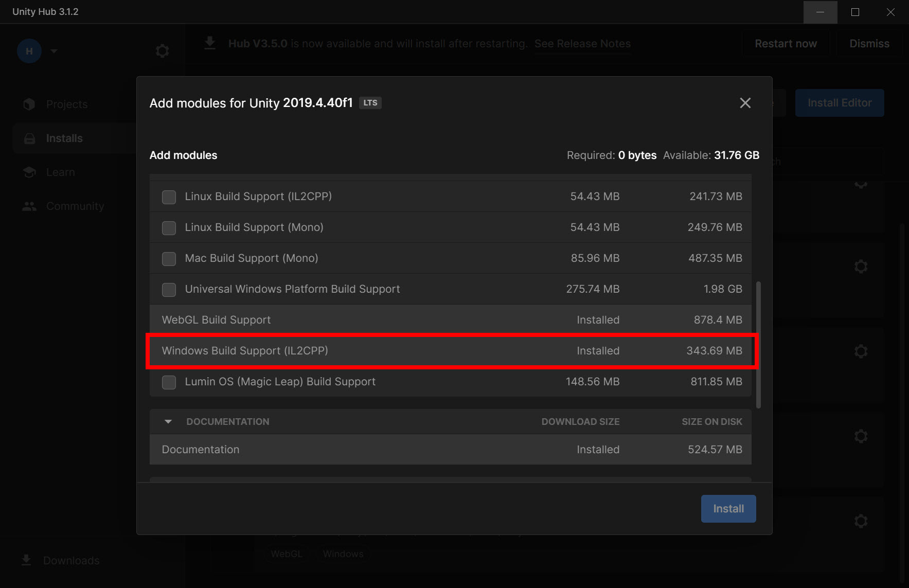Click the LTS badge in dialog title
Viewport: 909px width, 588px height.
pyautogui.click(x=370, y=103)
